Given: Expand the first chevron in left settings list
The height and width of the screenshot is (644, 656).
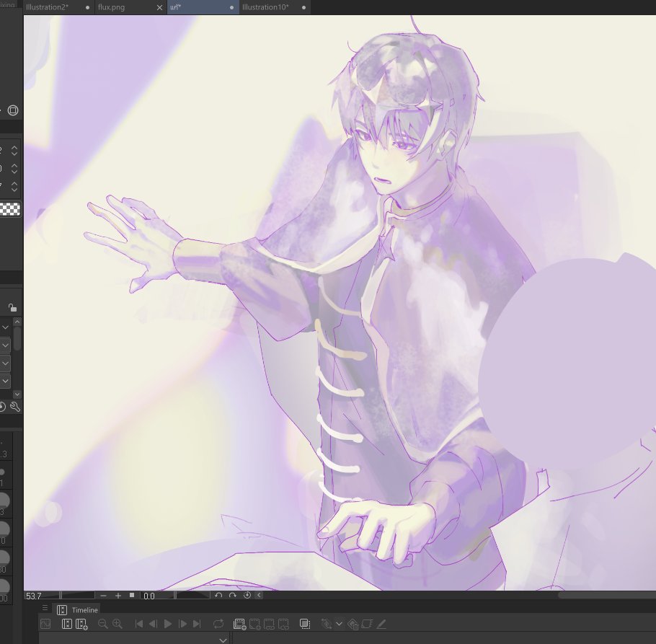Looking at the screenshot, I should pyautogui.click(x=6, y=327).
